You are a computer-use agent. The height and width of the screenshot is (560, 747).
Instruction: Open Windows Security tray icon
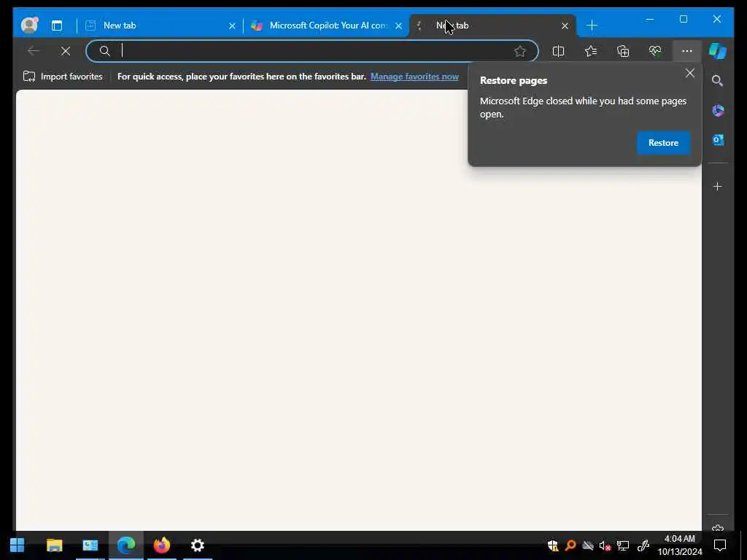(x=553, y=545)
